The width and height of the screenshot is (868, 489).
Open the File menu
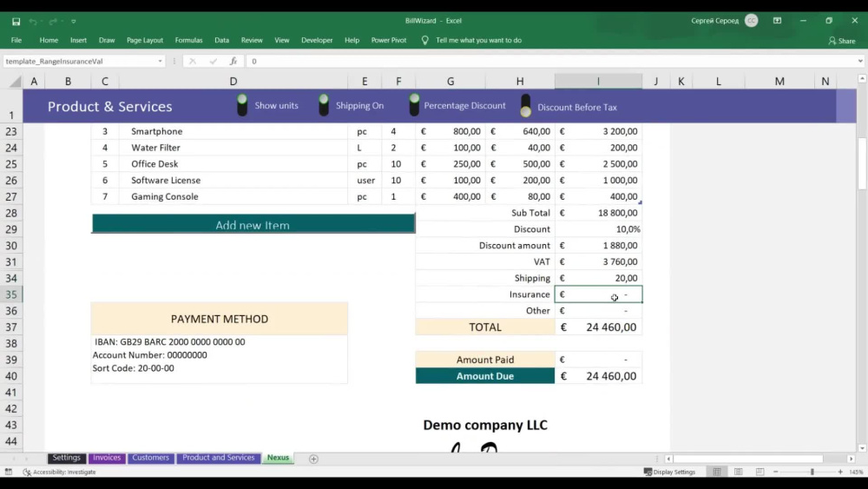tap(16, 40)
